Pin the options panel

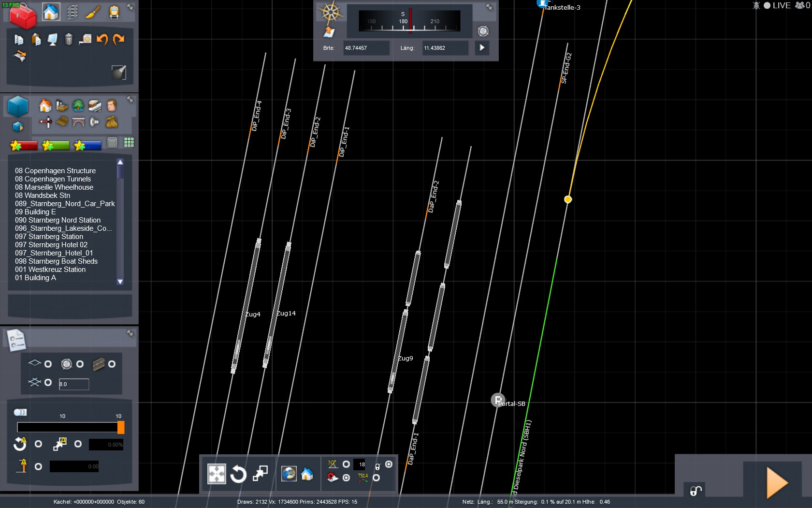point(130,333)
